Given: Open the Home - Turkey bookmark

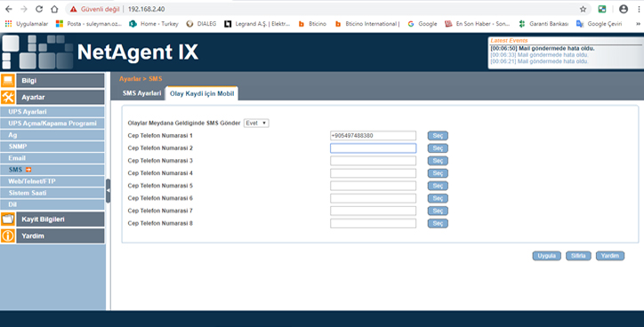Looking at the screenshot, I should coord(154,24).
